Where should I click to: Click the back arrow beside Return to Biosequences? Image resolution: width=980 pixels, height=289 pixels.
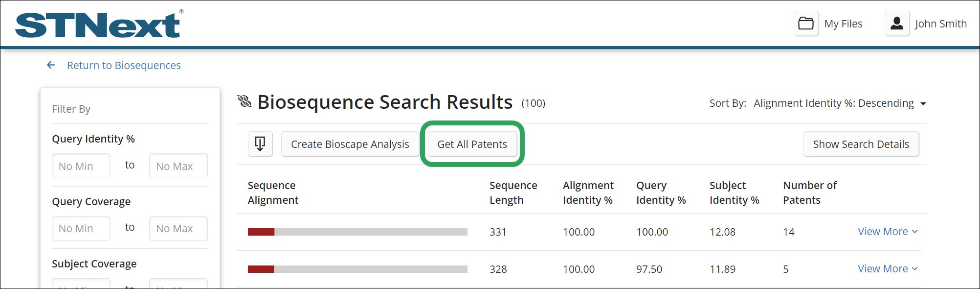coord(51,65)
